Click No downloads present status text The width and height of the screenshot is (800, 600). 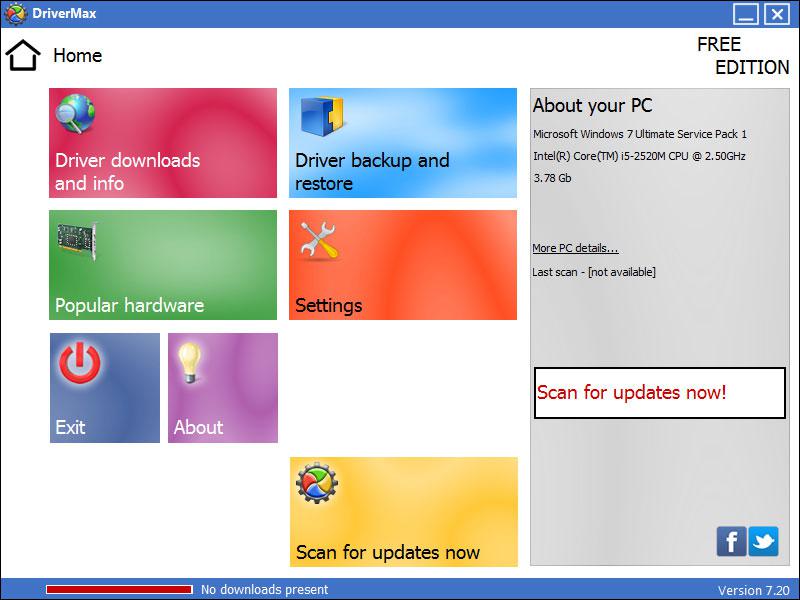pos(264,590)
